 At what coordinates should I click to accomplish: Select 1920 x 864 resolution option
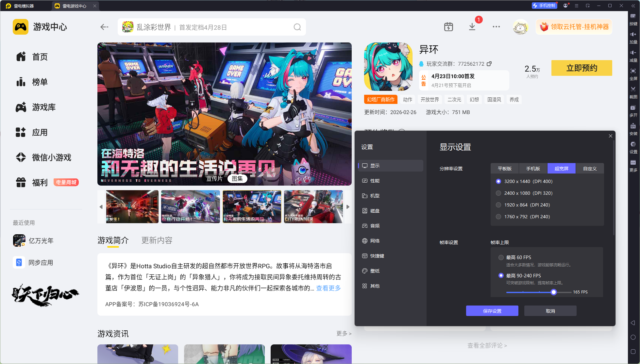tap(498, 205)
